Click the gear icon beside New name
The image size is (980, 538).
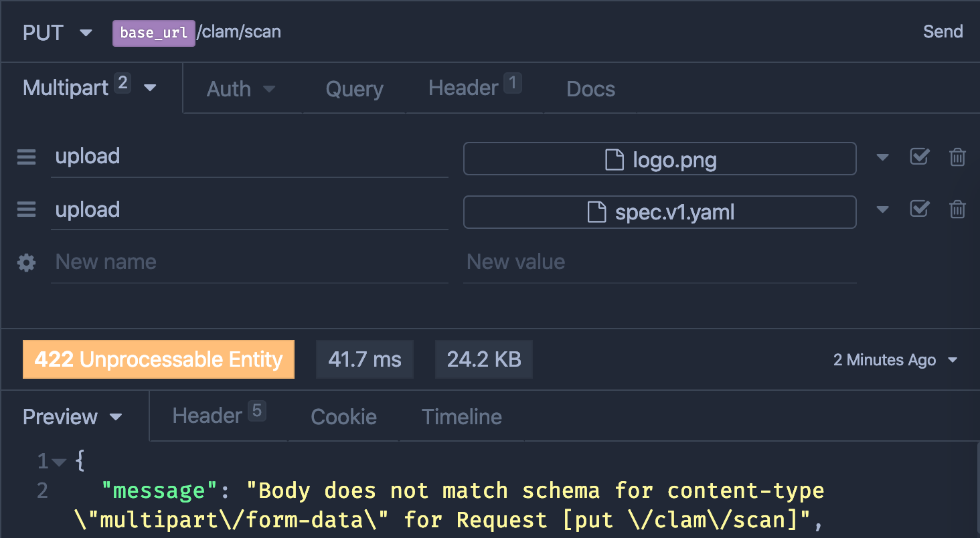tap(26, 263)
